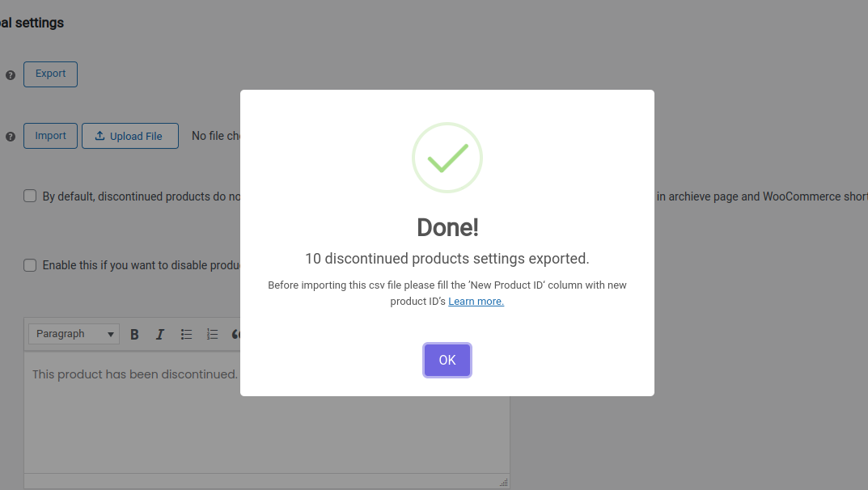868x490 pixels.
Task: Tick the 'By default, discontinued products' checkbox
Action: pos(30,196)
